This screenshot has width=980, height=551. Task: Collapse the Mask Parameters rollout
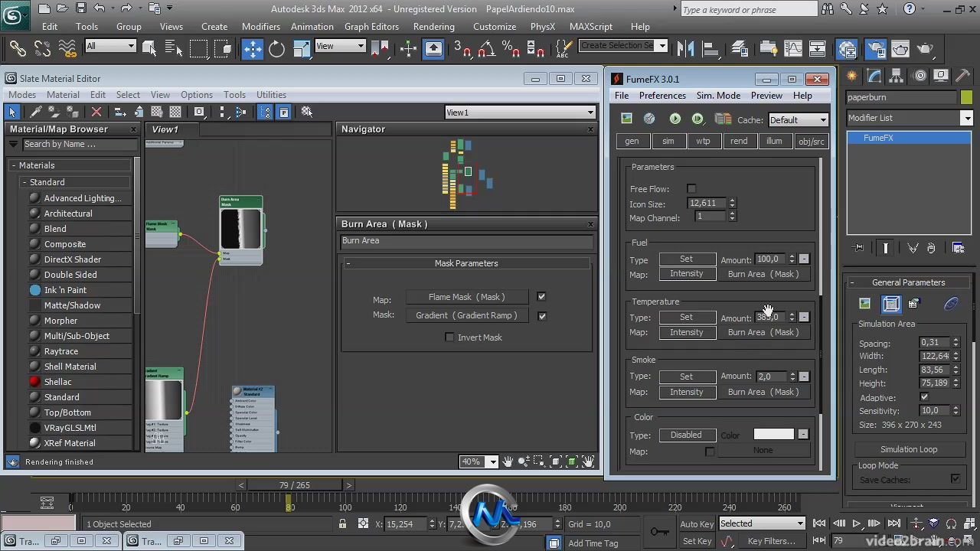[348, 263]
